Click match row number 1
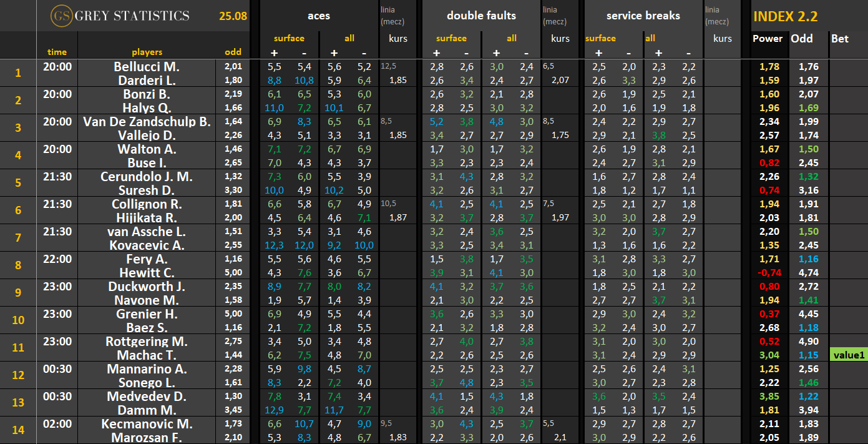 pyautogui.click(x=17, y=73)
